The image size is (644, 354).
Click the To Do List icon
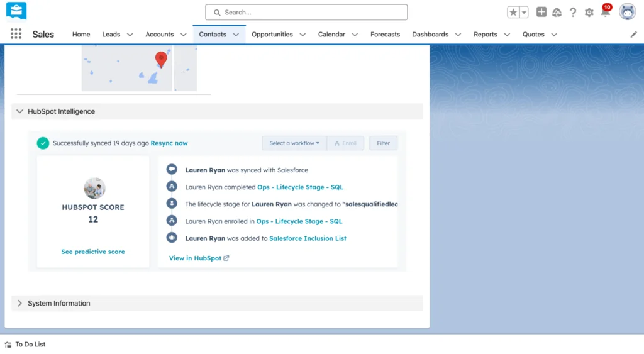click(x=8, y=345)
